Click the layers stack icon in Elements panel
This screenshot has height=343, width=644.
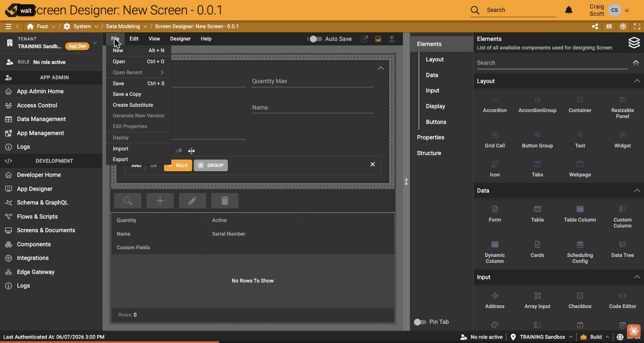point(634,42)
